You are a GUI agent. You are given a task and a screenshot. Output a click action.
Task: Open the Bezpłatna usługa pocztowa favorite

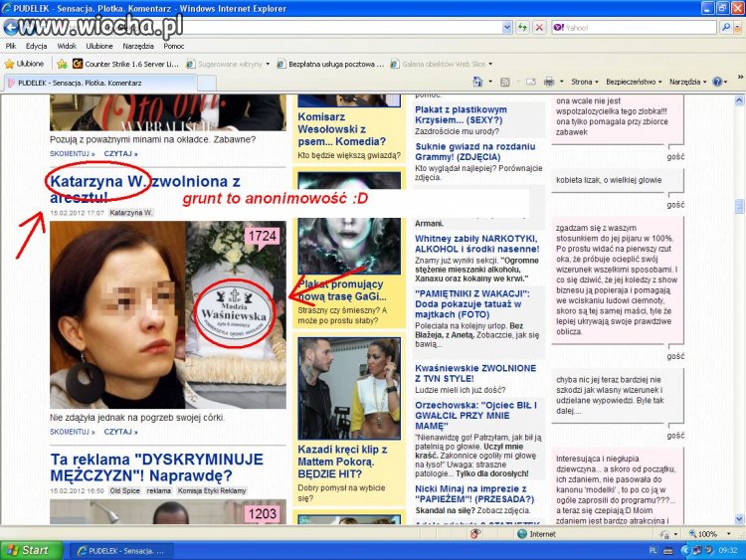point(330,64)
